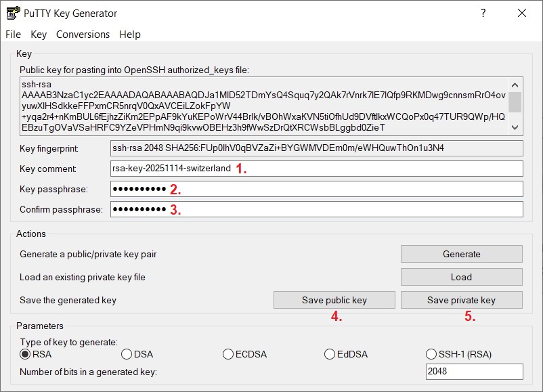Click the PuTTY Key Generator title bar icon
The height and width of the screenshot is (392, 543).
tap(12, 13)
